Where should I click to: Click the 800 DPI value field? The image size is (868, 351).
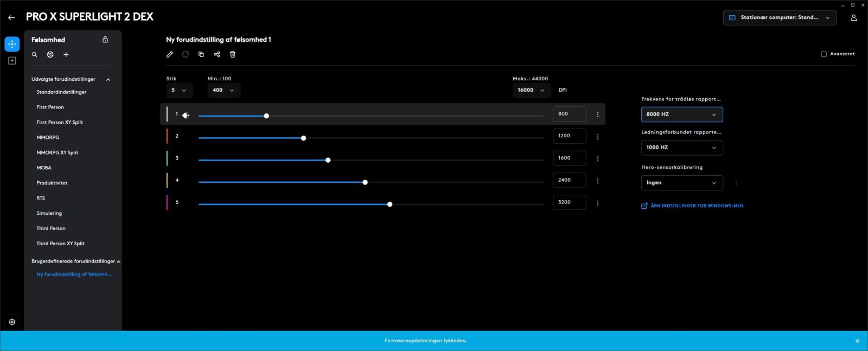pos(569,114)
